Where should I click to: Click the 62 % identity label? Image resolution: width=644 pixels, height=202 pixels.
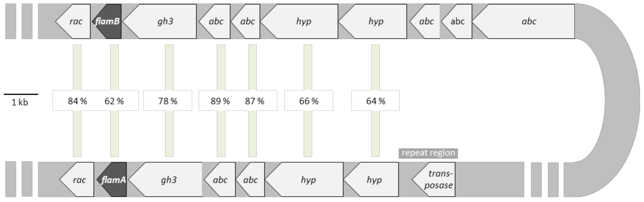point(114,101)
